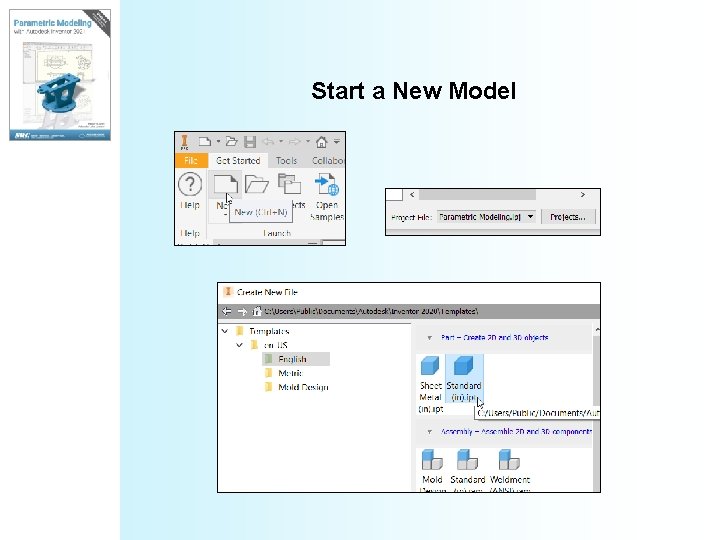Click the scroll left arrow above Project File
This screenshot has width=720, height=540.
412,195
